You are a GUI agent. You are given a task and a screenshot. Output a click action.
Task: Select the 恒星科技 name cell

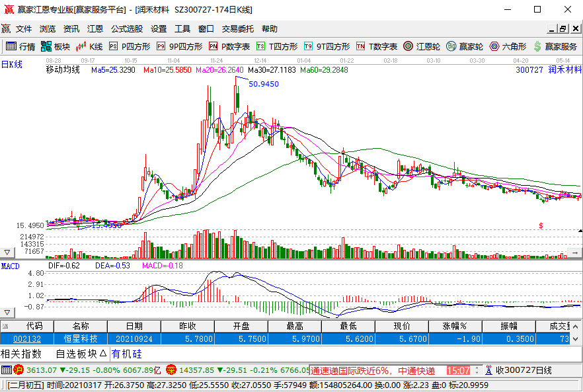pyautogui.click(x=81, y=339)
